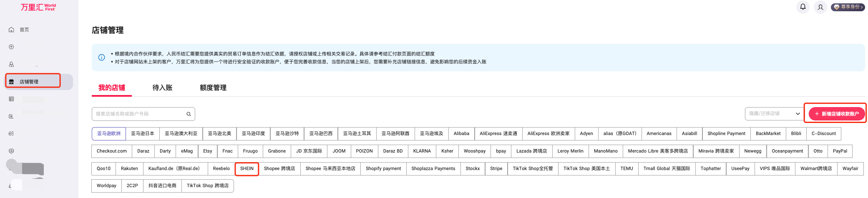Screen dimensions: 868x198
Task: Click the 新增店铺收款账户 button
Action: tap(836, 114)
